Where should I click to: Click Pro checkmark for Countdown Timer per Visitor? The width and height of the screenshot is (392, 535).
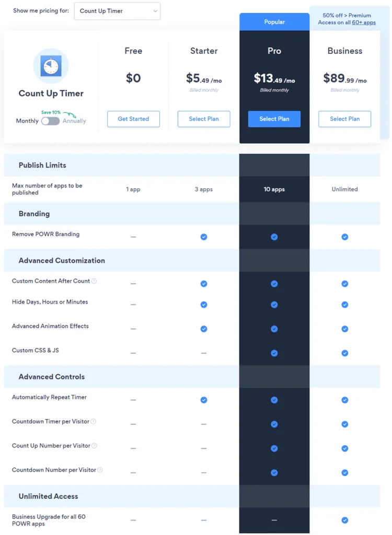pos(274,424)
